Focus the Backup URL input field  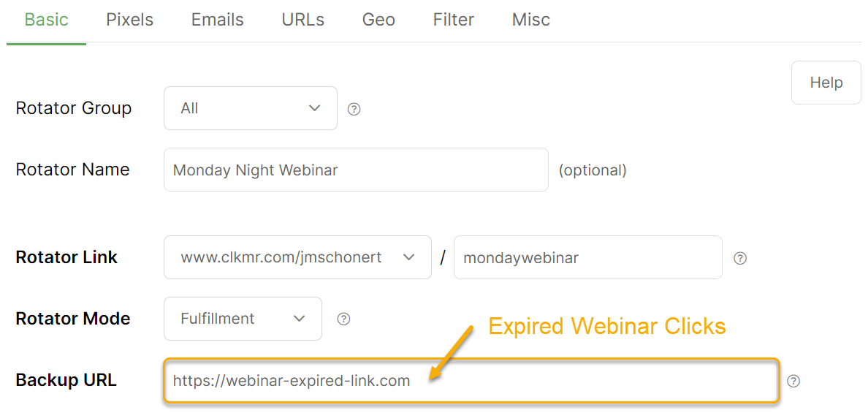click(471, 380)
